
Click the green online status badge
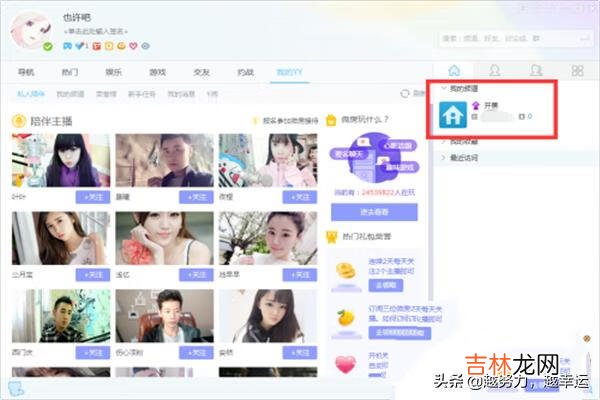click(47, 46)
